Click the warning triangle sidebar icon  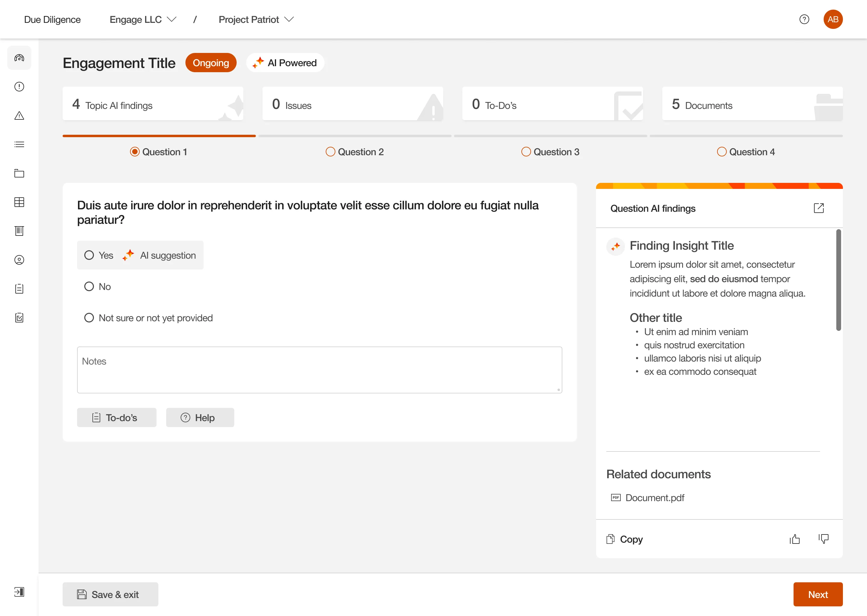19,116
